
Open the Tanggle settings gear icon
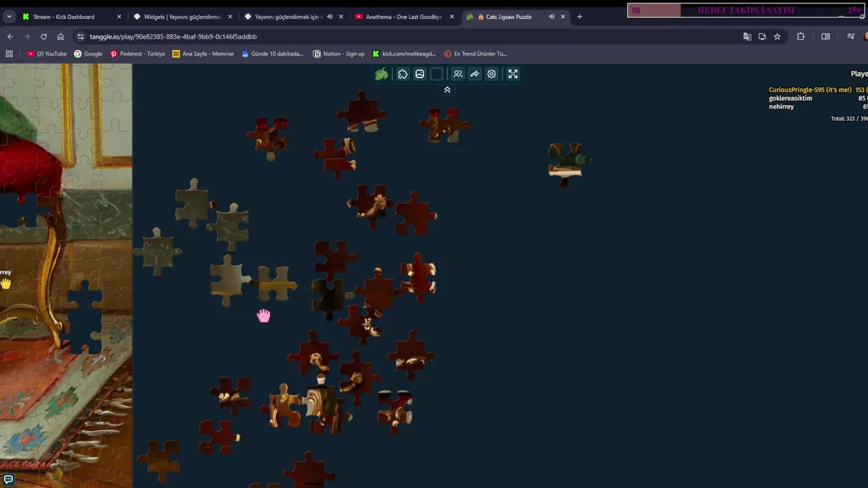point(492,74)
